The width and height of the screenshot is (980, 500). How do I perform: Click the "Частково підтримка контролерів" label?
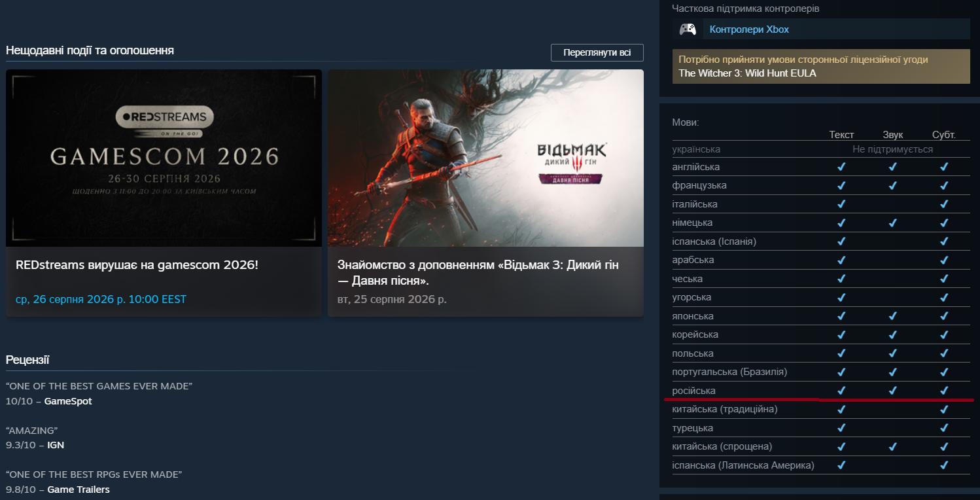746,9
